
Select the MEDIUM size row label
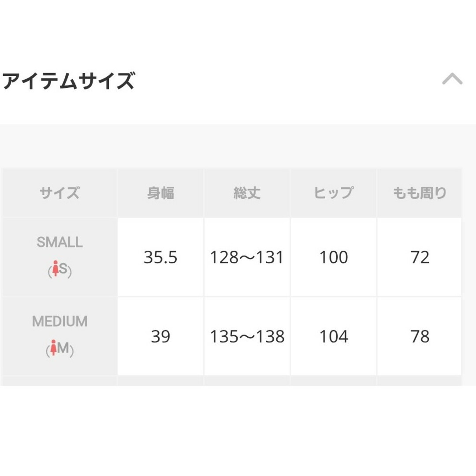tap(60, 321)
